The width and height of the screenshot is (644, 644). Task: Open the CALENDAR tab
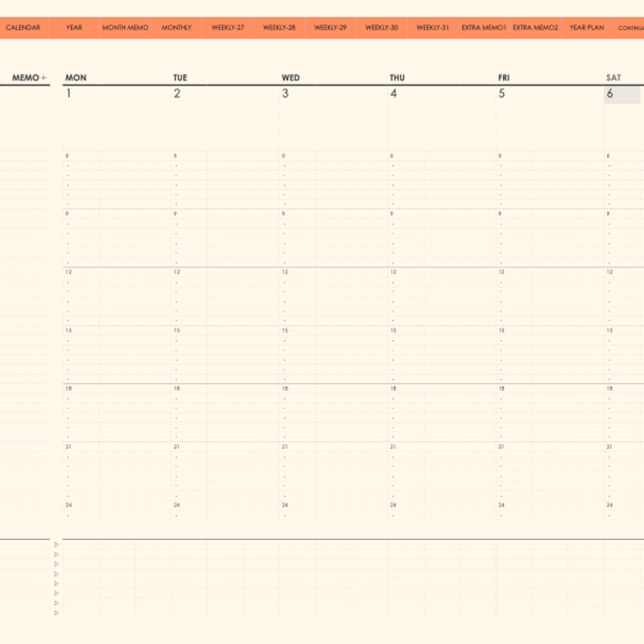point(23,27)
